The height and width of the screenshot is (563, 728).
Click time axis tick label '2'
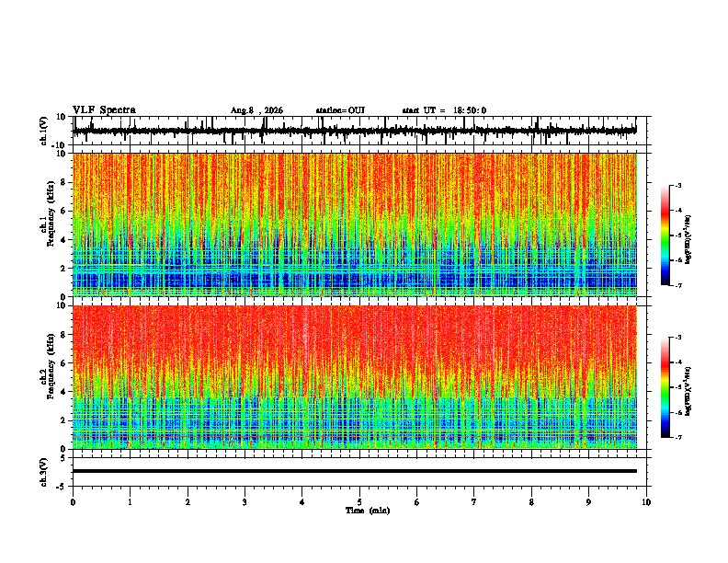(188, 502)
